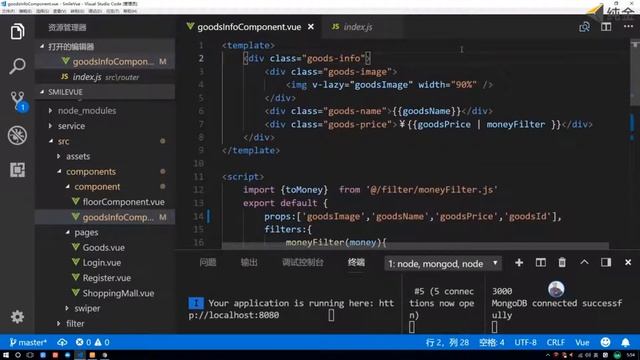Screen dimensions: 640x360
Task: Open the Extensions view icon
Action: [x=17, y=169]
